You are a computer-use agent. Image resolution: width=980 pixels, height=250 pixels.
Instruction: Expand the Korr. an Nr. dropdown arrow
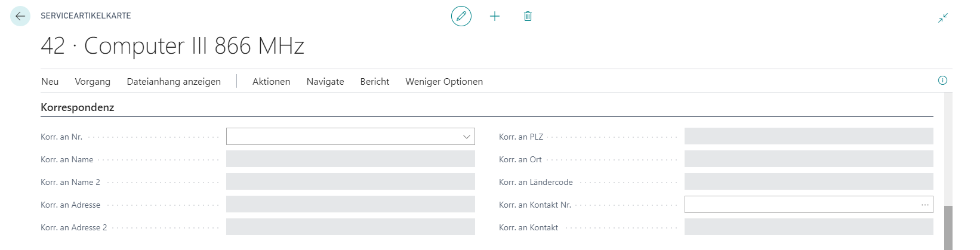point(467,137)
